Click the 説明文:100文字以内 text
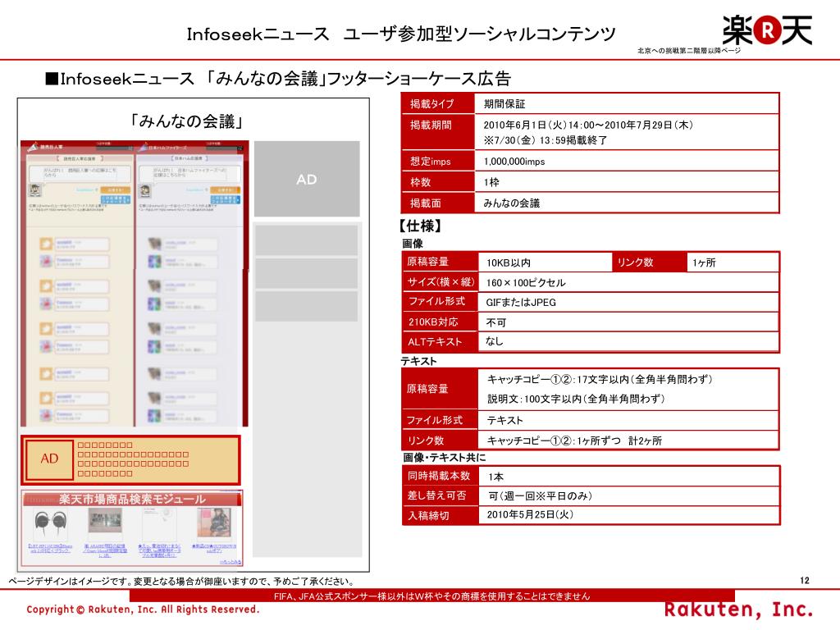 click(x=576, y=399)
